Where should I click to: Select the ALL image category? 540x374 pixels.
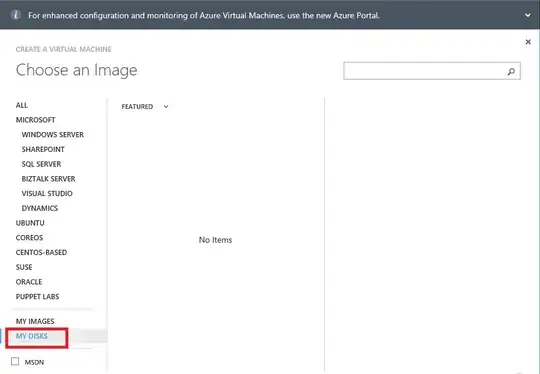[22, 105]
